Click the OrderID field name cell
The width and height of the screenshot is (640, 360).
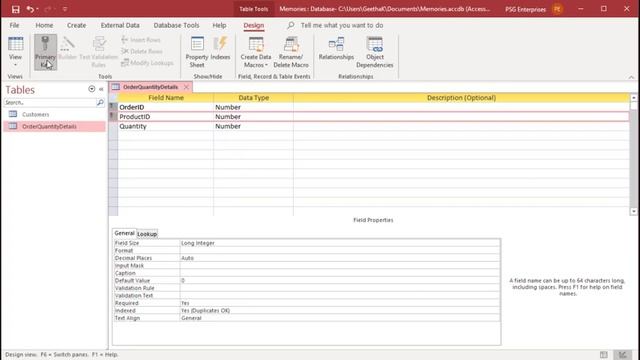[x=166, y=107]
